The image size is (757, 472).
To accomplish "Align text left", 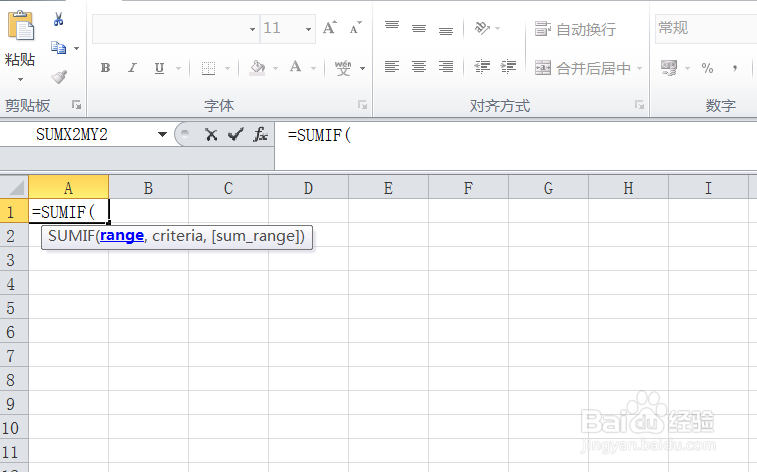I will (392, 67).
